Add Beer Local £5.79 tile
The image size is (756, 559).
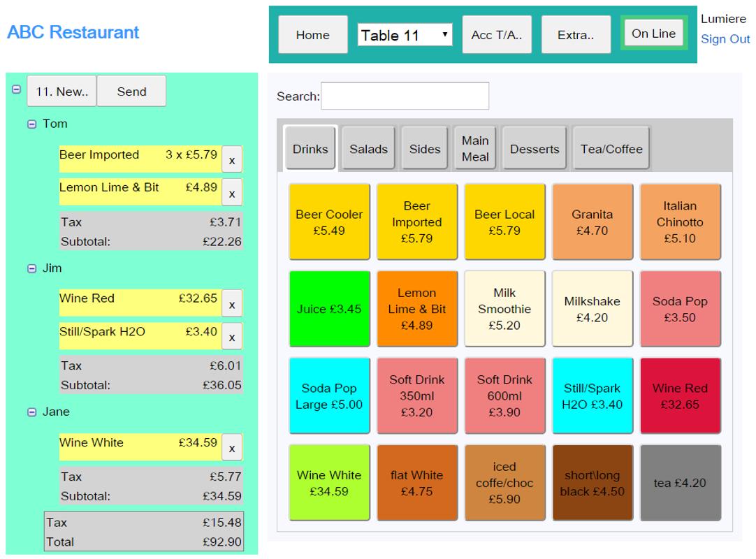click(x=504, y=222)
